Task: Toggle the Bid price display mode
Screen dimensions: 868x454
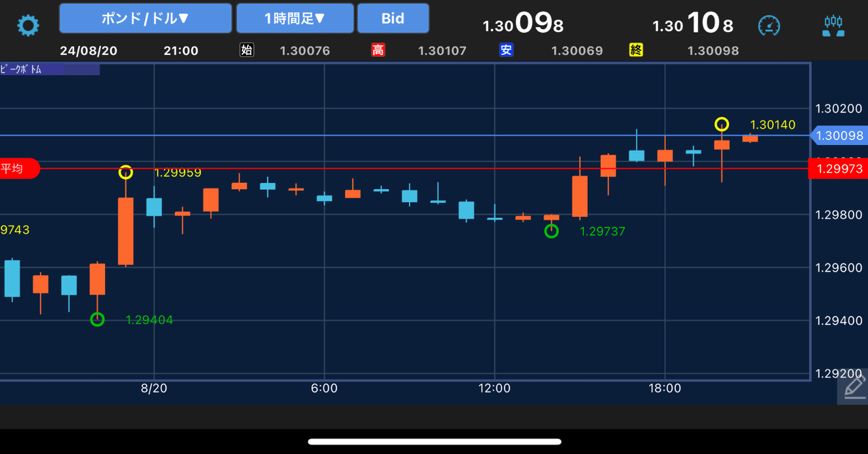Action: coord(393,18)
